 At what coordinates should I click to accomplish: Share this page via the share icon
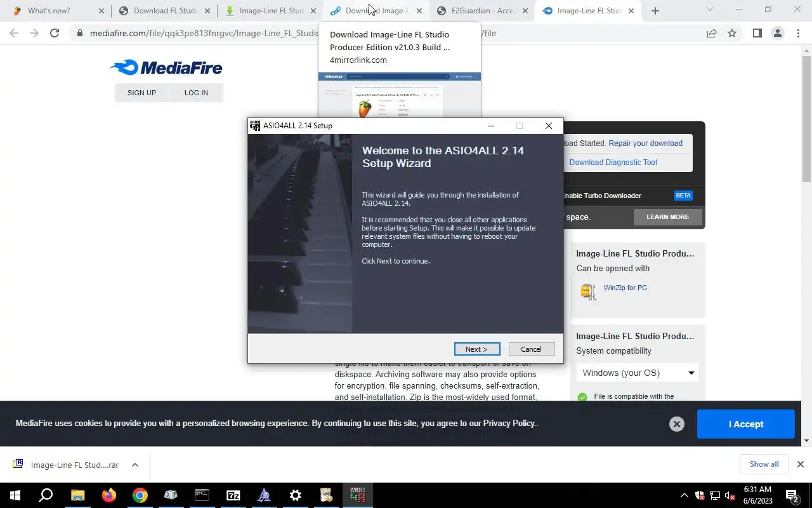point(712,33)
